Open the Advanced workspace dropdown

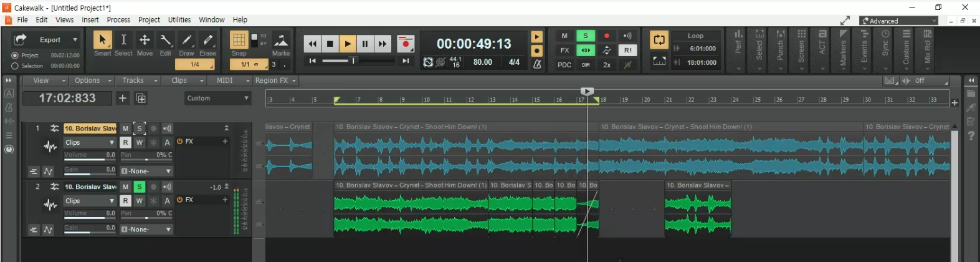click(x=898, y=21)
